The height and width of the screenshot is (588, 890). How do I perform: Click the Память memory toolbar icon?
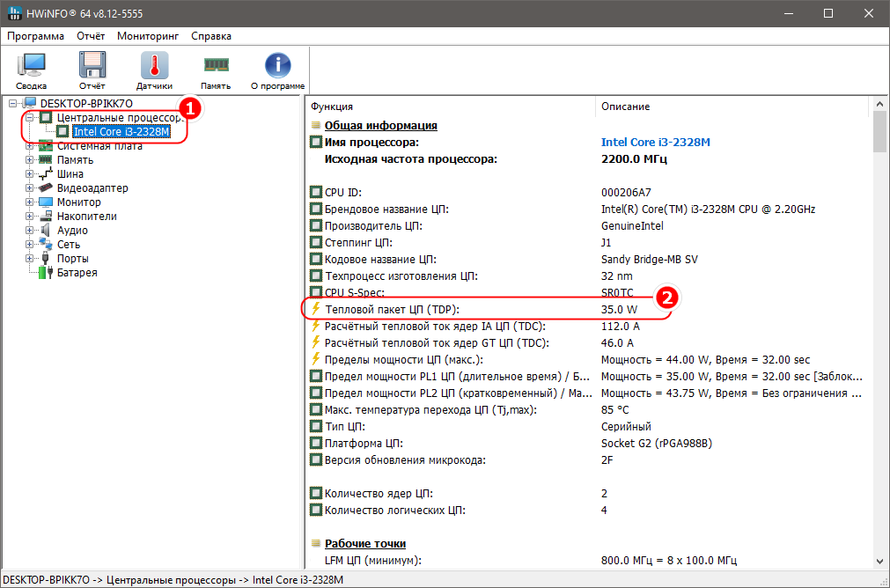[216, 65]
